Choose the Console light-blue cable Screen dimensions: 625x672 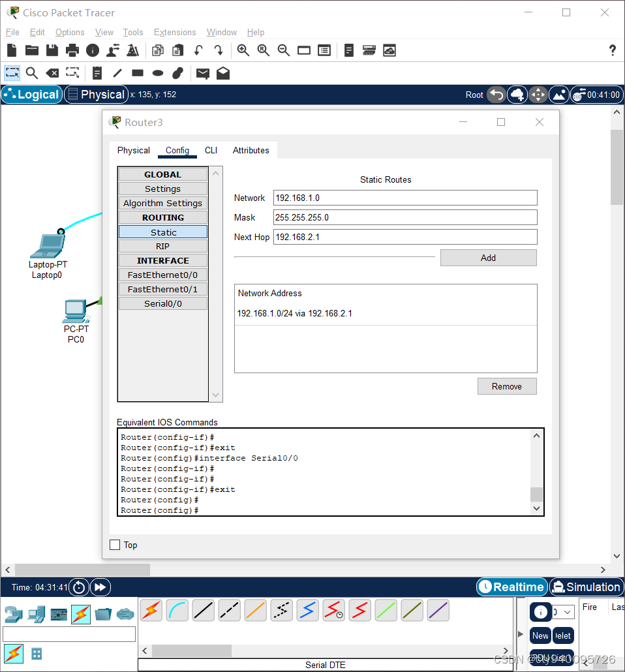[x=177, y=610]
